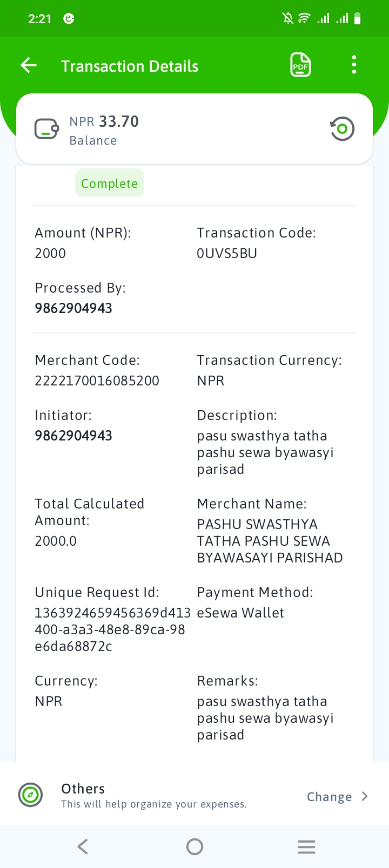Tap the Others category compass icon
The width and height of the screenshot is (389, 868).
coord(30,795)
